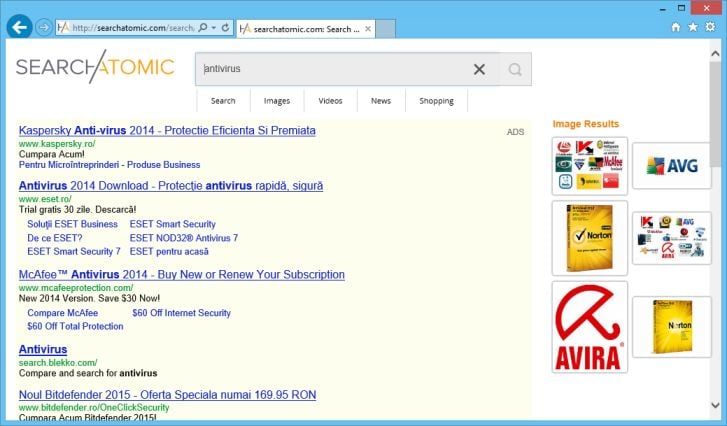Click the www.mcafeeprotection.com/ URL text
Viewport: 727px width, 426px height.
tap(76, 288)
